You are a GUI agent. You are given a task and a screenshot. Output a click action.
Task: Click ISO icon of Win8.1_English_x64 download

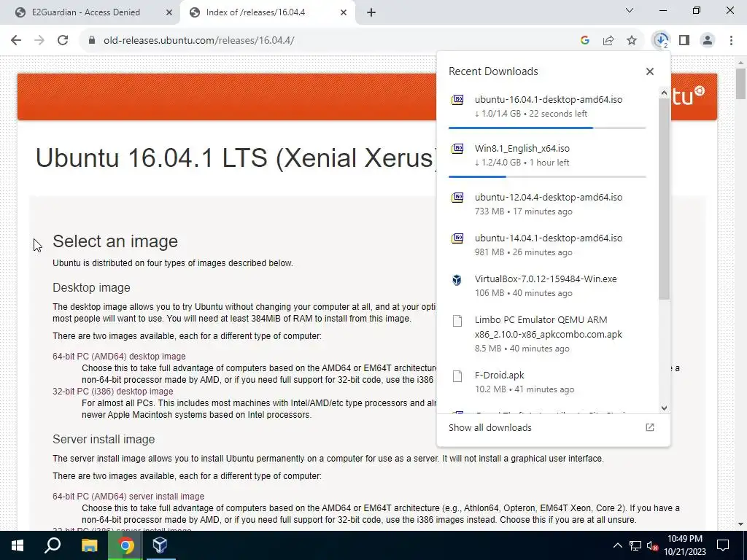[x=457, y=149]
